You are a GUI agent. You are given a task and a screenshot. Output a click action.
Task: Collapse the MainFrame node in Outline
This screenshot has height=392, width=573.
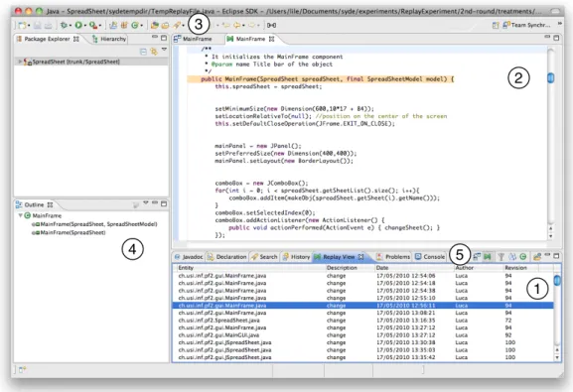(21, 215)
